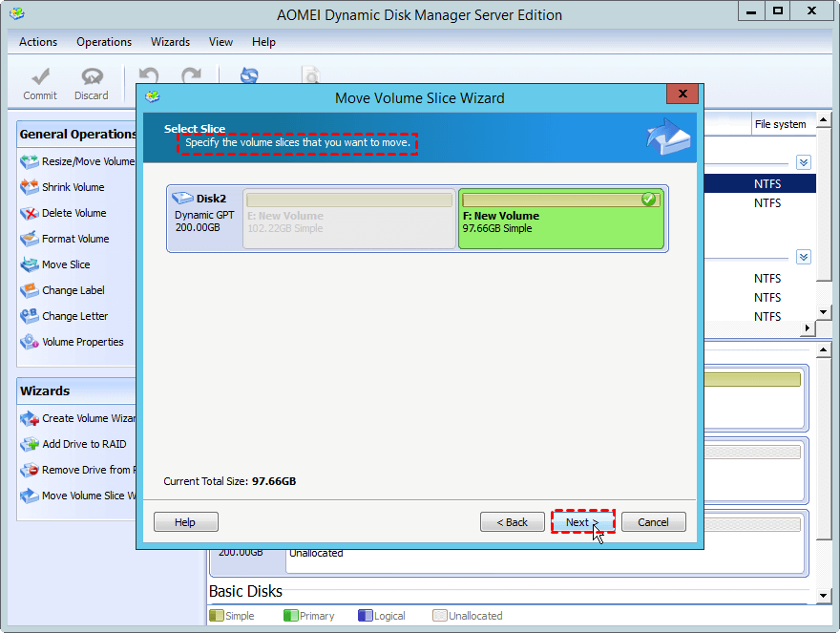The width and height of the screenshot is (840, 633).
Task: Click the Logical legend color swatch
Action: tap(366, 615)
